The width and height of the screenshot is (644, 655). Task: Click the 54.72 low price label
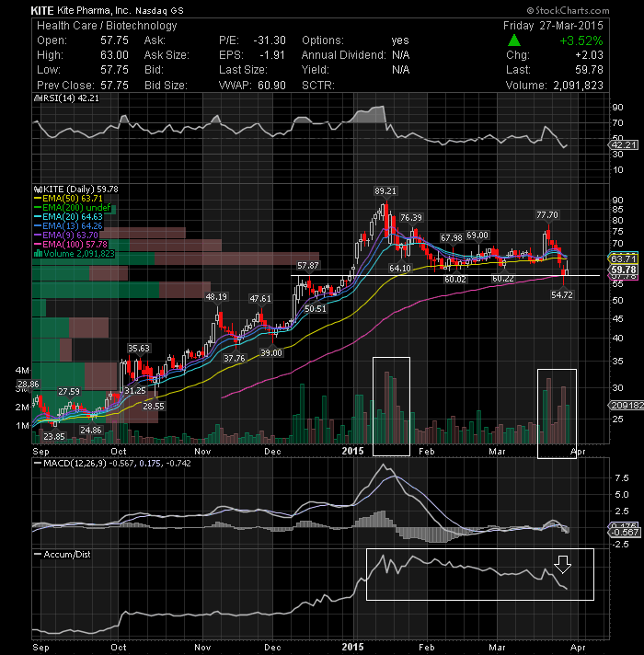click(x=562, y=295)
